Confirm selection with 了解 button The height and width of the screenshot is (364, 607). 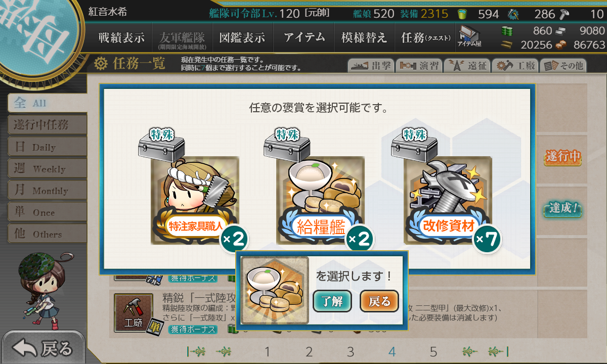pos(332,301)
